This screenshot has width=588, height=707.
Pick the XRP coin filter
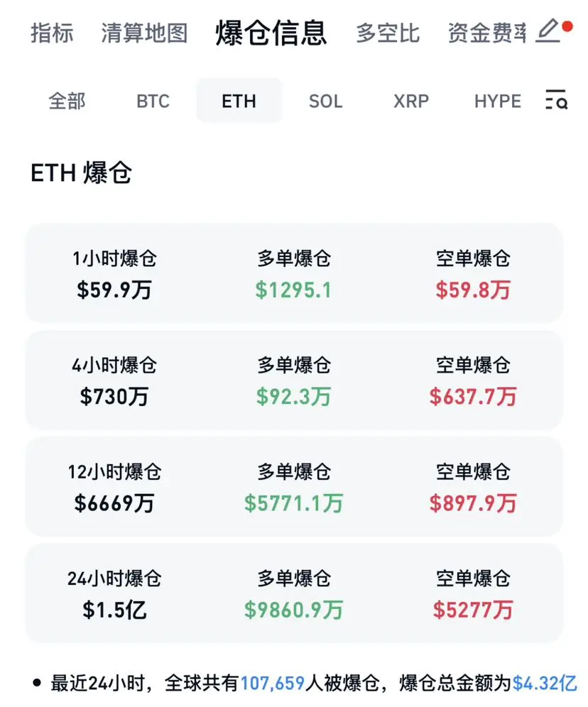411,101
